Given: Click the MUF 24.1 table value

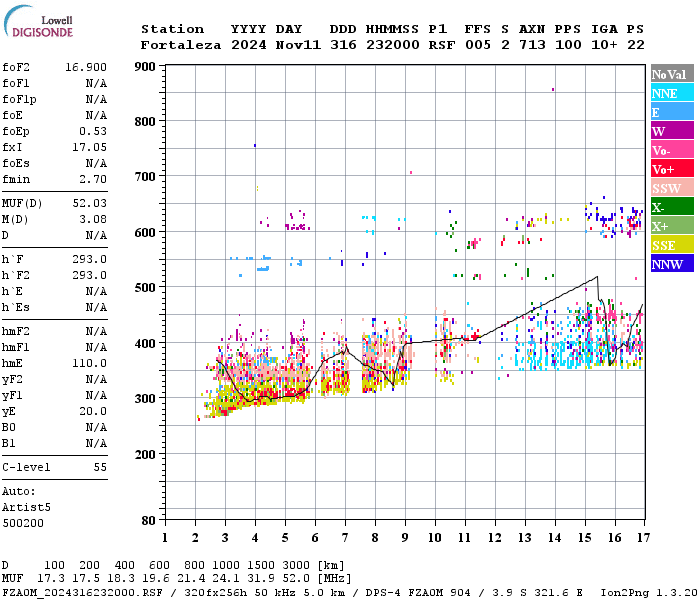Looking at the screenshot, I should tap(226, 579).
